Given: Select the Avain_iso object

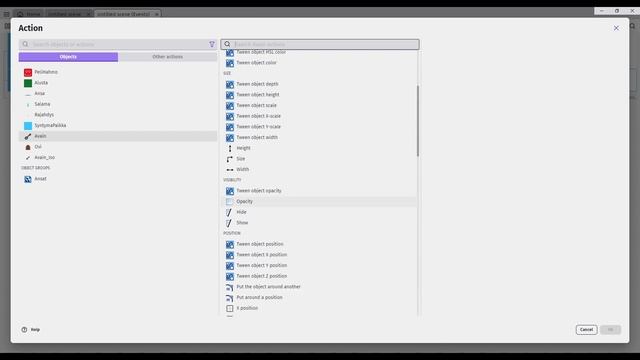Looking at the screenshot, I should click(x=118, y=158).
